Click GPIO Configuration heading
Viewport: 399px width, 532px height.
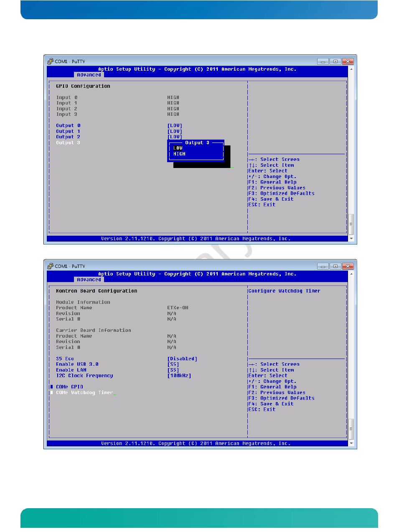[83, 86]
